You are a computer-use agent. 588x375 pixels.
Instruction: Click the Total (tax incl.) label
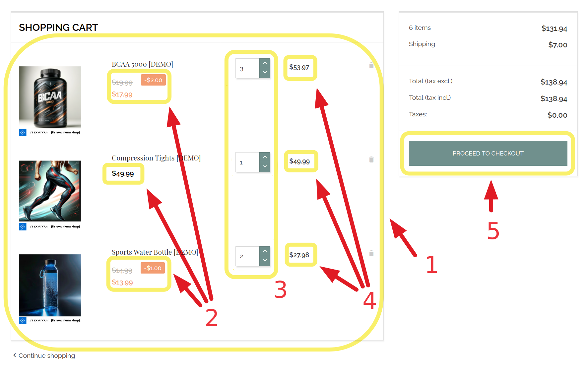tap(430, 97)
